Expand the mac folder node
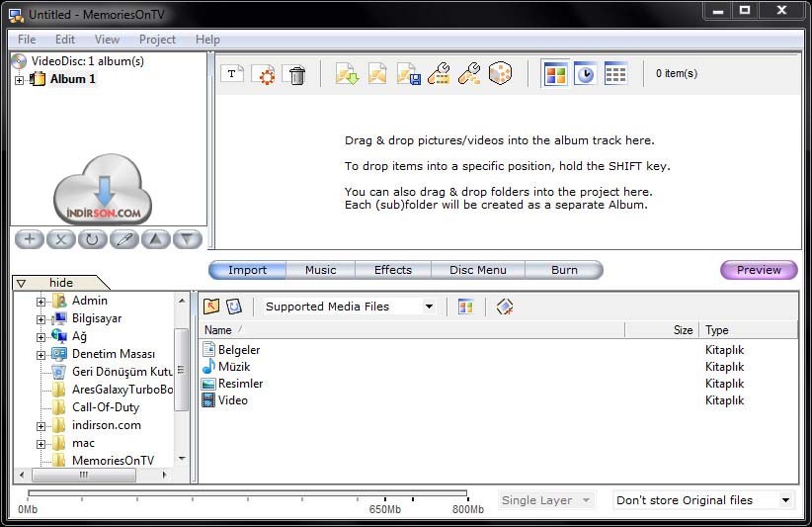The image size is (812, 527). click(x=41, y=444)
